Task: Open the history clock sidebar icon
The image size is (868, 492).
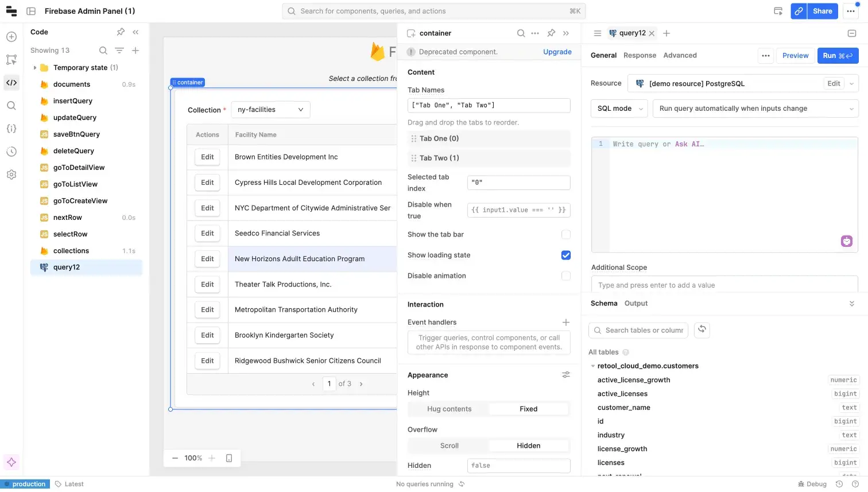Action: [11, 152]
